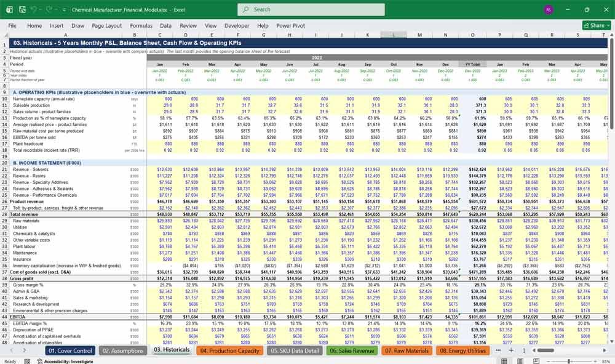
Task: Click the 'Revenue - Solvents' label
Action: pos(31,170)
